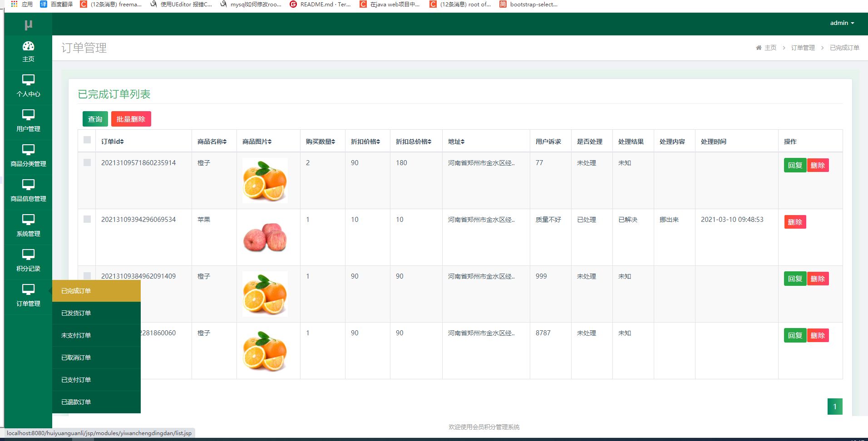Click the home icon in breadcrumb
Screen dimensions: 868x441
(759, 48)
